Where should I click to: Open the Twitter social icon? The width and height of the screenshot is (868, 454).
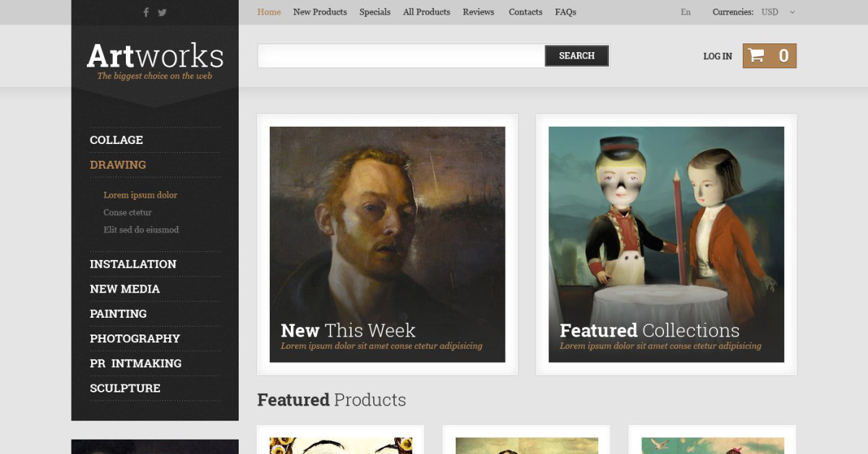pos(162,12)
